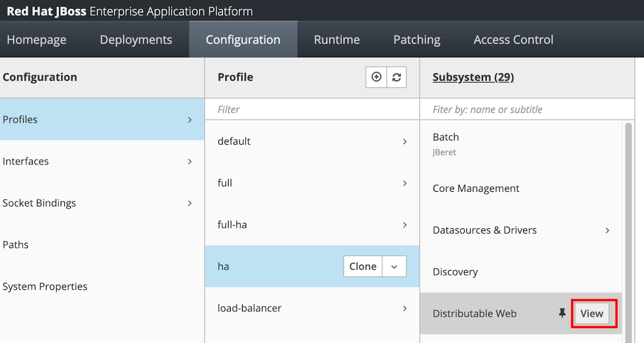Click View for Distributable Web
The width and height of the screenshot is (644, 343).
[592, 314]
